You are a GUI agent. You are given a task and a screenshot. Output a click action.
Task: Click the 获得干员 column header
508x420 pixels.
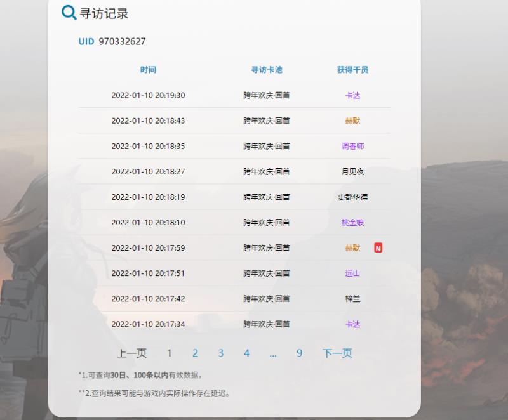tap(352, 70)
